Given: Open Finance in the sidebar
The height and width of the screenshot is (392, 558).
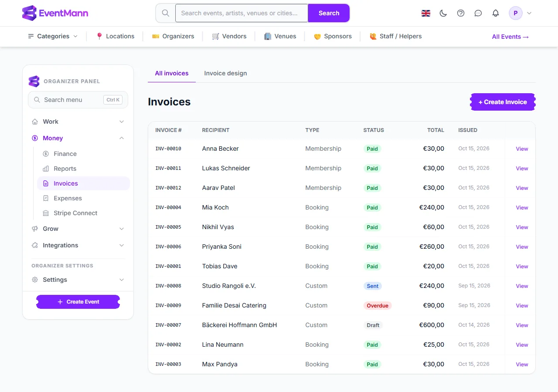Looking at the screenshot, I should (83, 154).
